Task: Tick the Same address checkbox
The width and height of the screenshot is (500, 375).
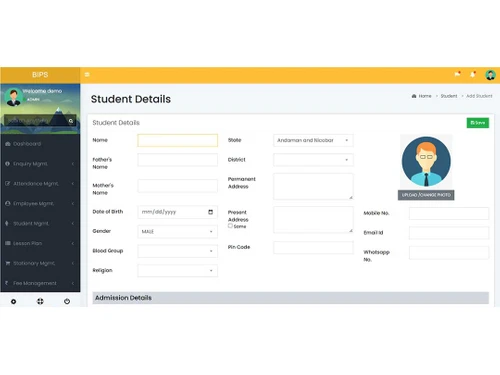Action: pyautogui.click(x=230, y=226)
